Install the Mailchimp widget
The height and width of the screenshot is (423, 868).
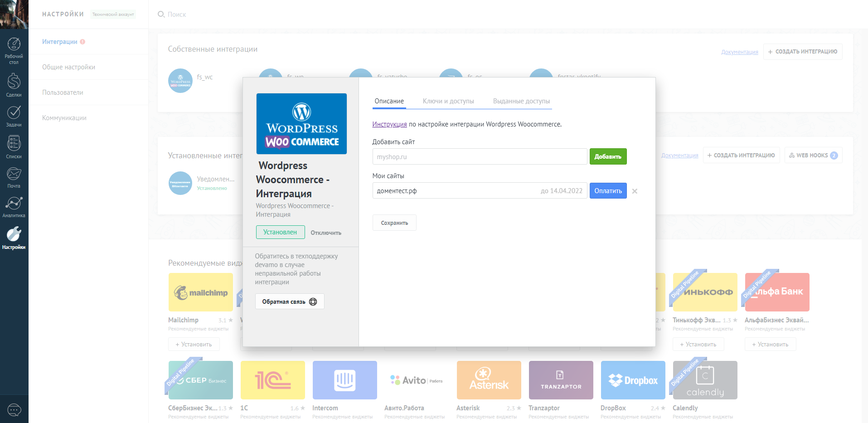(x=194, y=344)
